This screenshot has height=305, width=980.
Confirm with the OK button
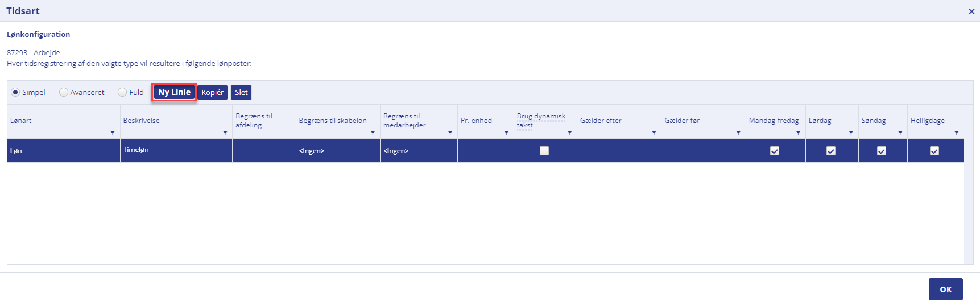tap(945, 289)
